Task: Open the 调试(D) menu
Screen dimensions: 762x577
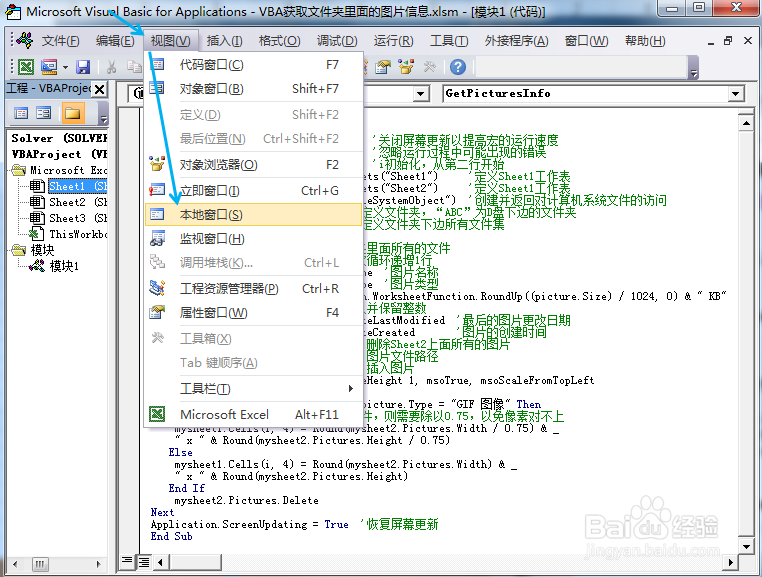Action: coord(337,41)
